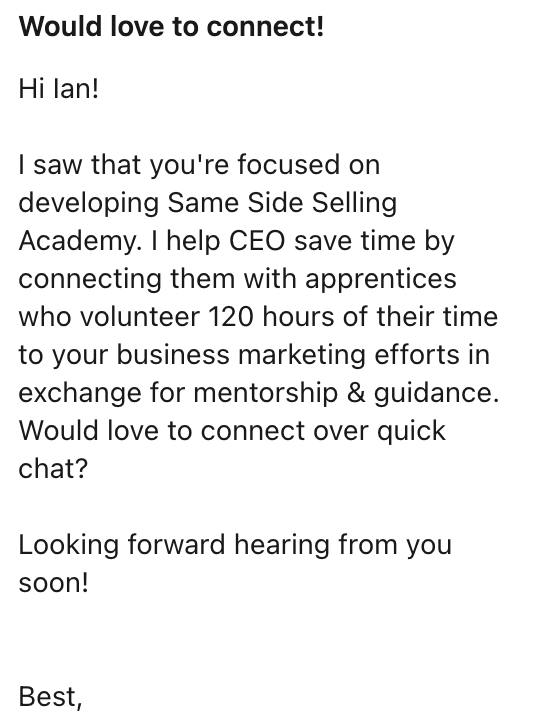
Task: Click the word 'volunteer' in the message
Action: point(140,316)
